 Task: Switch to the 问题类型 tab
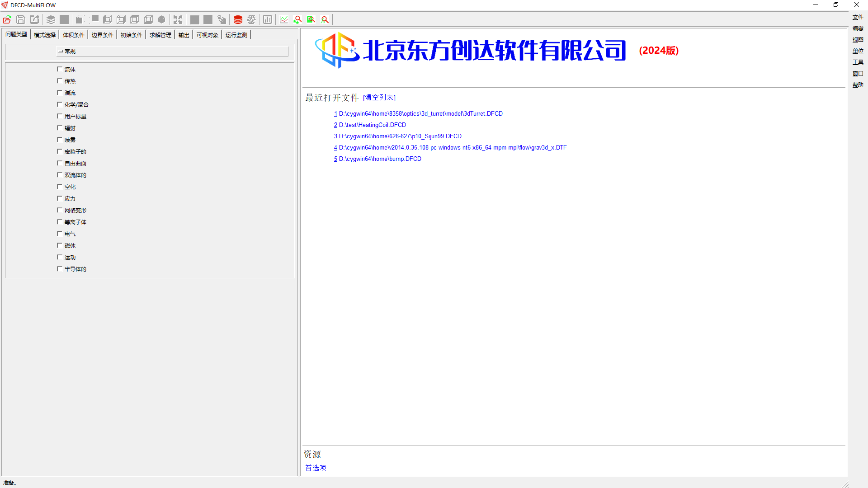(16, 34)
